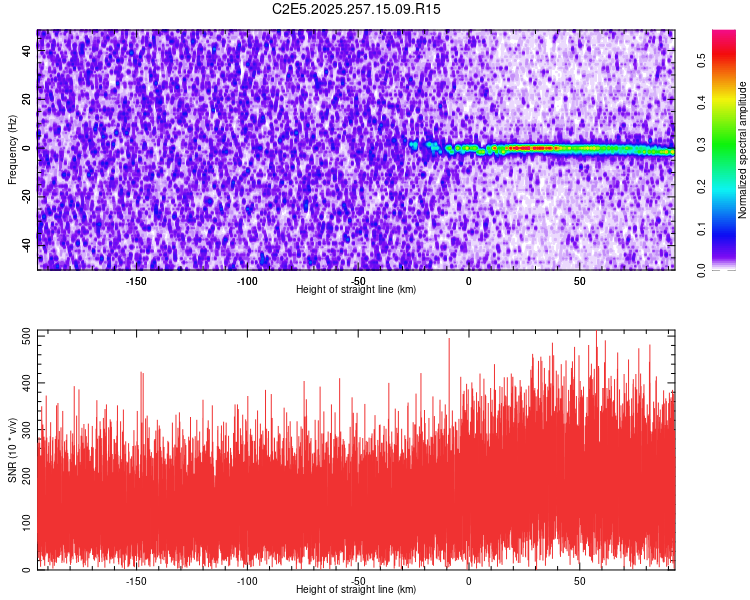Click the 'Frequency (Hz)' y-axis label

12,150
